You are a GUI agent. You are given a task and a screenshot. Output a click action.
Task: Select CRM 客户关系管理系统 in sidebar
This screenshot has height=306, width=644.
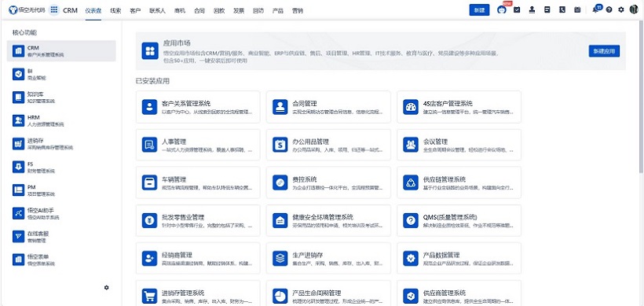pos(61,51)
